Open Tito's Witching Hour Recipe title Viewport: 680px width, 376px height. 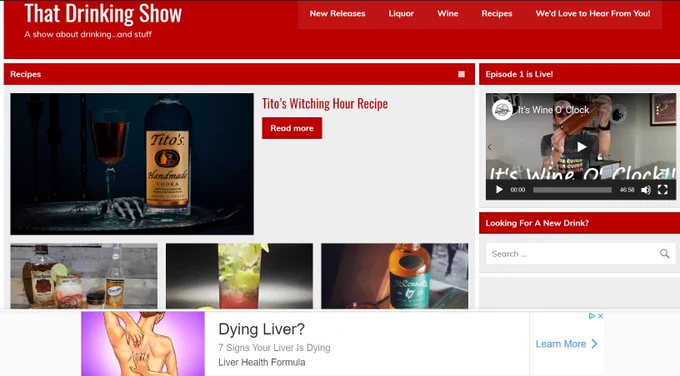pos(325,104)
